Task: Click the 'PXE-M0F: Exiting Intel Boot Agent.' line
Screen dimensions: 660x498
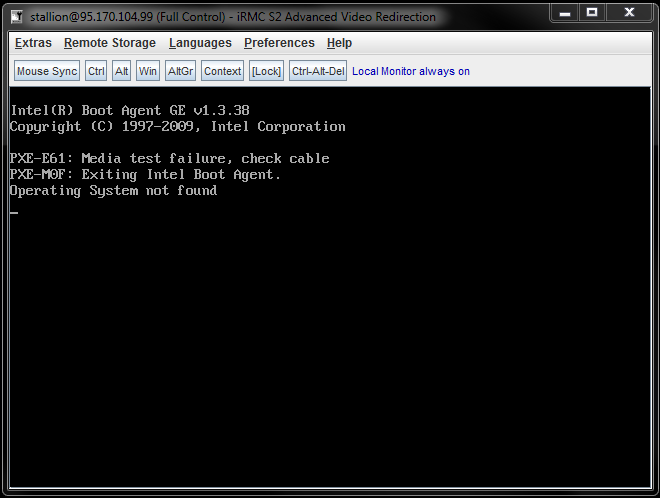Action: click(x=145, y=175)
